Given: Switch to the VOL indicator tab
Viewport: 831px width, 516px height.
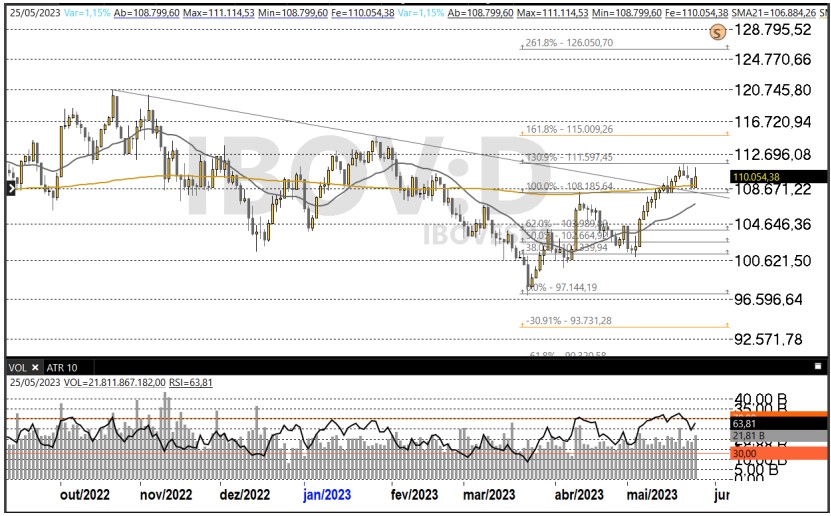Looking at the screenshot, I should 18,367.
